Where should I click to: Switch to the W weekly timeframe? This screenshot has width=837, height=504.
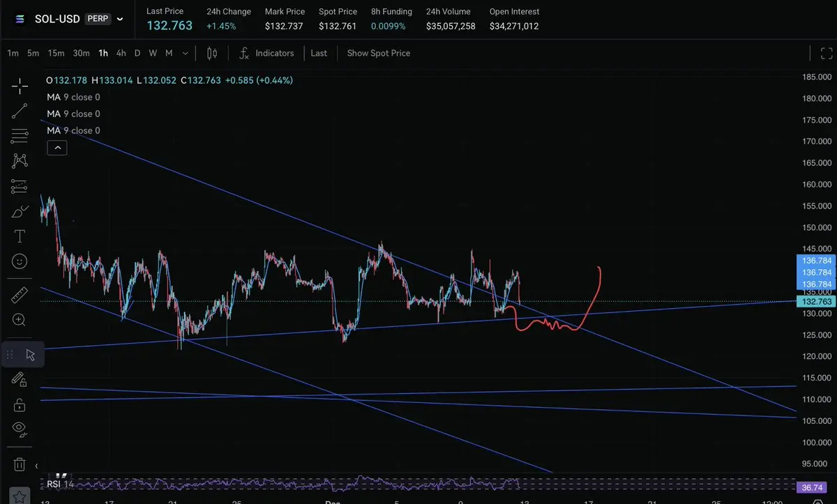click(153, 53)
